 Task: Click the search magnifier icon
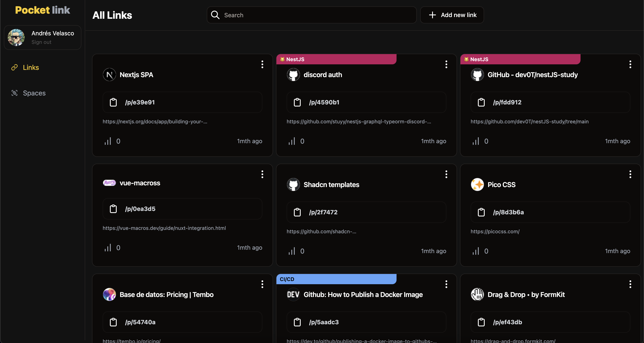tap(215, 15)
